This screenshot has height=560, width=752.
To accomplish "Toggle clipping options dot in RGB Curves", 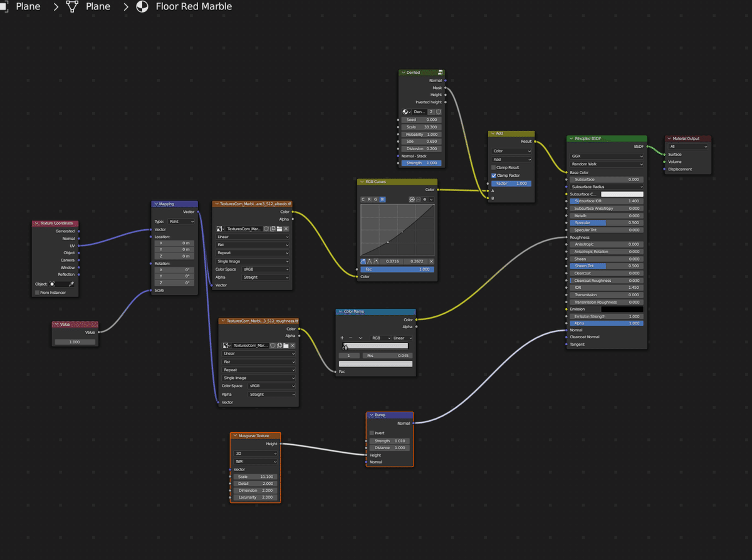I will 426,199.
